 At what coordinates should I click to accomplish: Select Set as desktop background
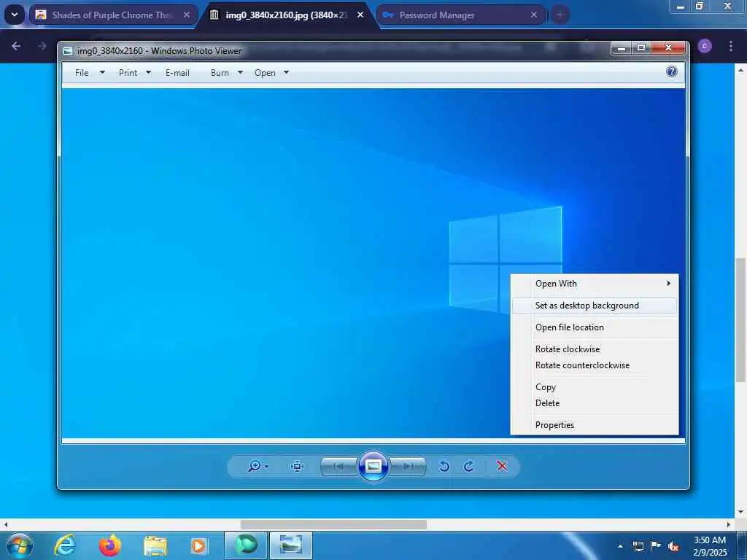click(595, 306)
